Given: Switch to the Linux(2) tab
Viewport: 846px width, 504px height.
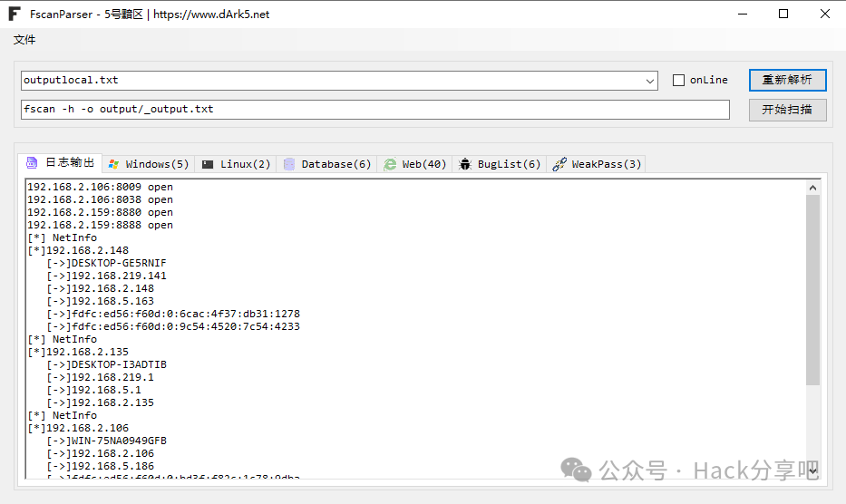Looking at the screenshot, I should coord(236,164).
